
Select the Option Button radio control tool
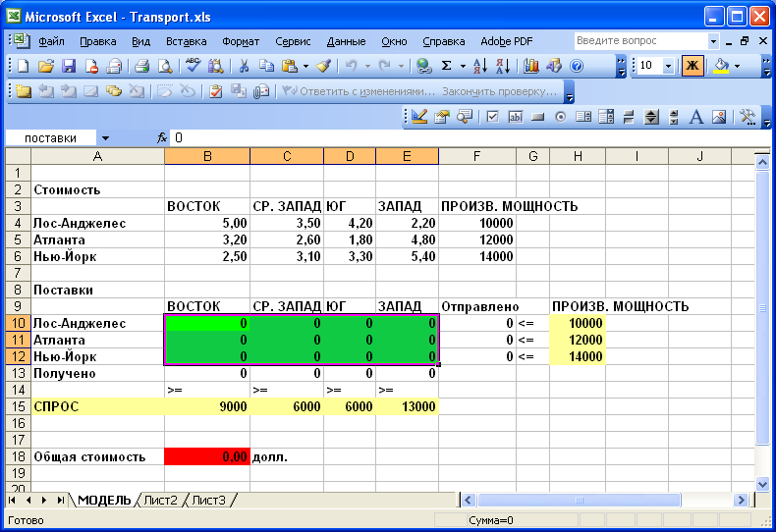click(560, 117)
